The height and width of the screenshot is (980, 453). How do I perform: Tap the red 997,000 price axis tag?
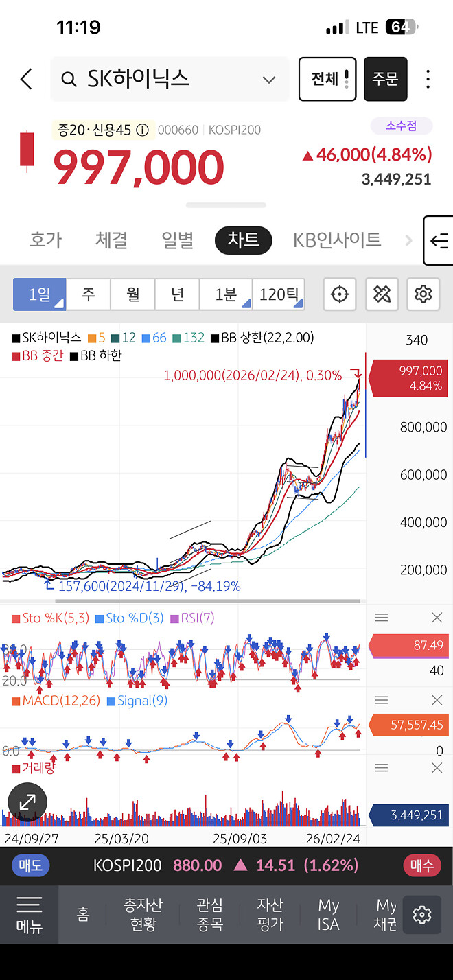tap(408, 378)
